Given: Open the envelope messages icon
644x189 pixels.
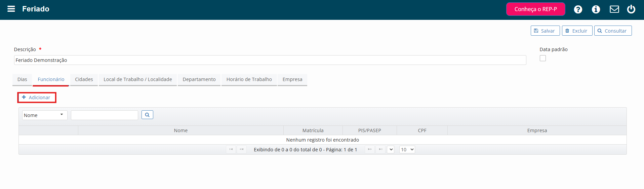Looking at the screenshot, I should point(614,9).
